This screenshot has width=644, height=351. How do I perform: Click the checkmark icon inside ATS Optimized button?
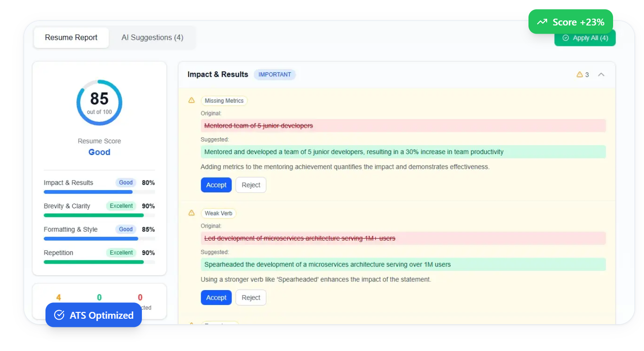[x=59, y=315]
